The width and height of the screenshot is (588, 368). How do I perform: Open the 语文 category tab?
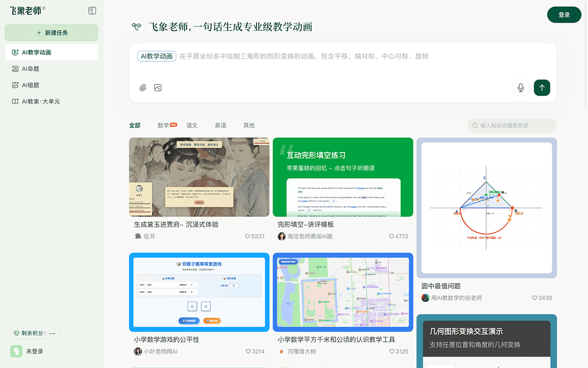point(192,125)
